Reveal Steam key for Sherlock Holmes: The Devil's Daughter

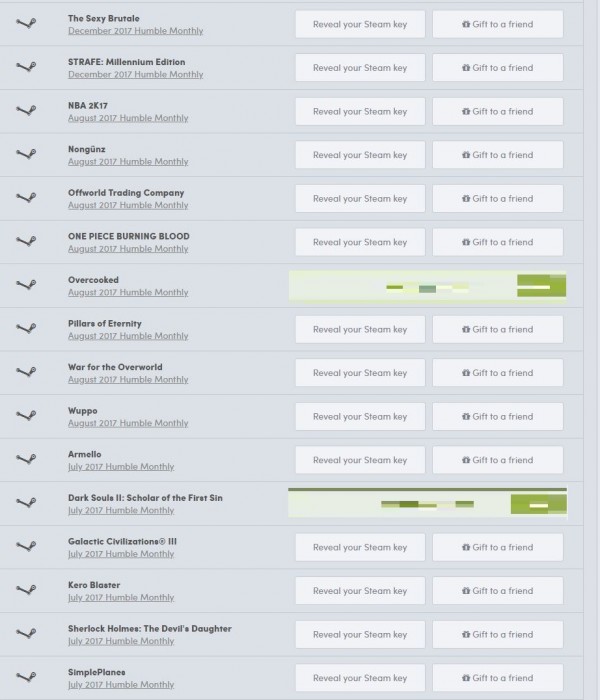point(360,634)
